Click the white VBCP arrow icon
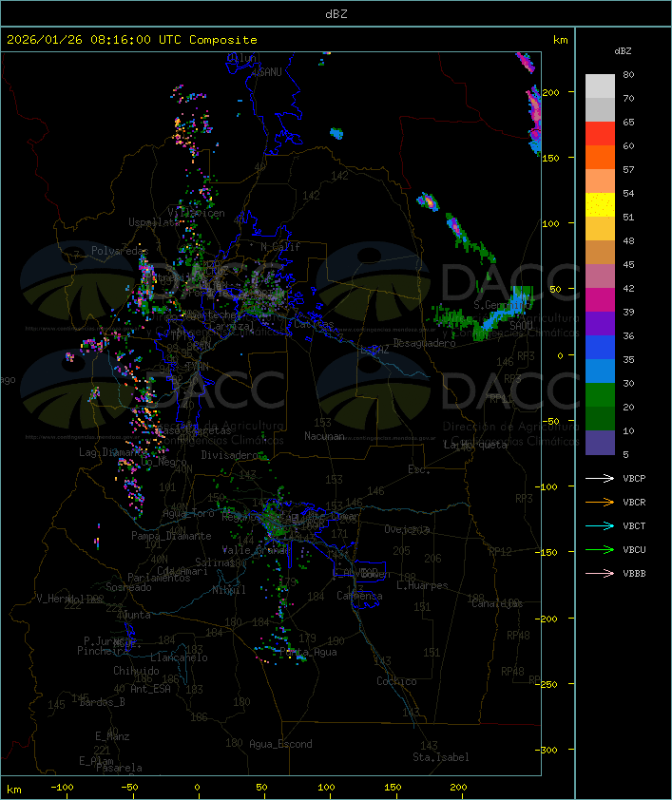672x800 pixels. [x=601, y=478]
